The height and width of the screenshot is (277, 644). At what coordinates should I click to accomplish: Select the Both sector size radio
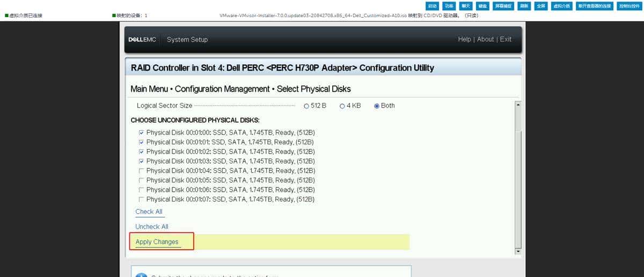tap(377, 106)
